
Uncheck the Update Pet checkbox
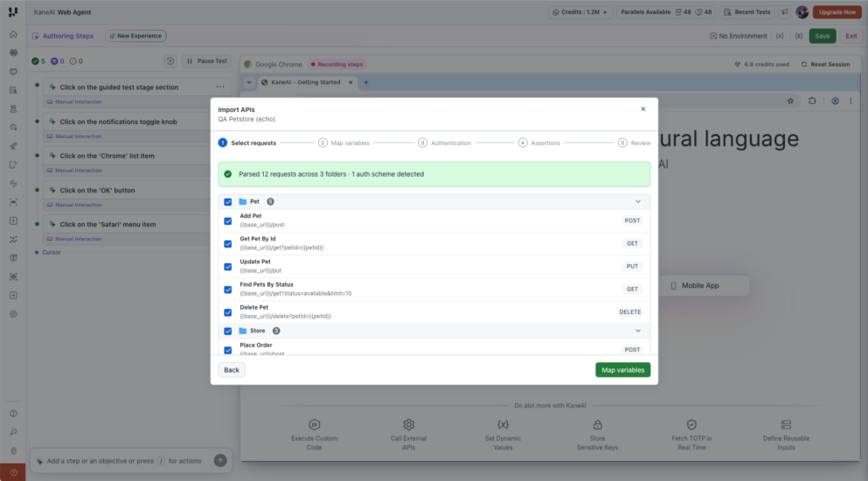227,267
